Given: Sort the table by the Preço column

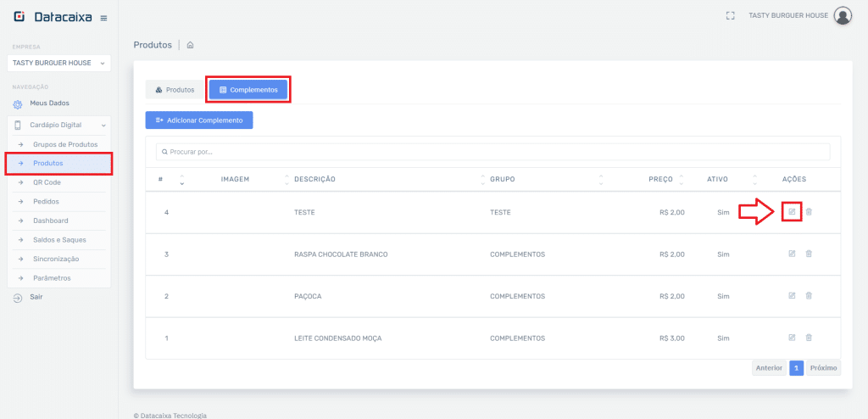Looking at the screenshot, I should pos(660,179).
